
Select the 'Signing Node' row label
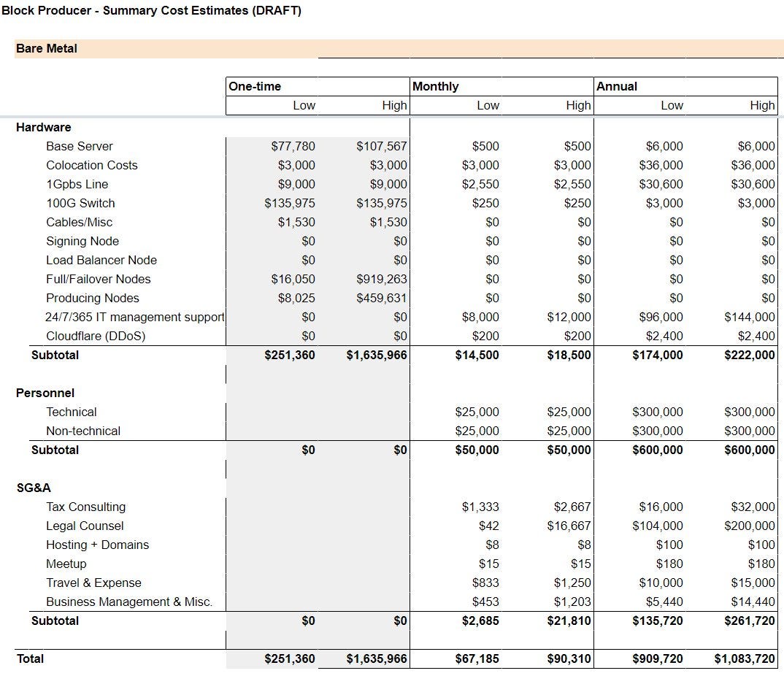[82, 241]
